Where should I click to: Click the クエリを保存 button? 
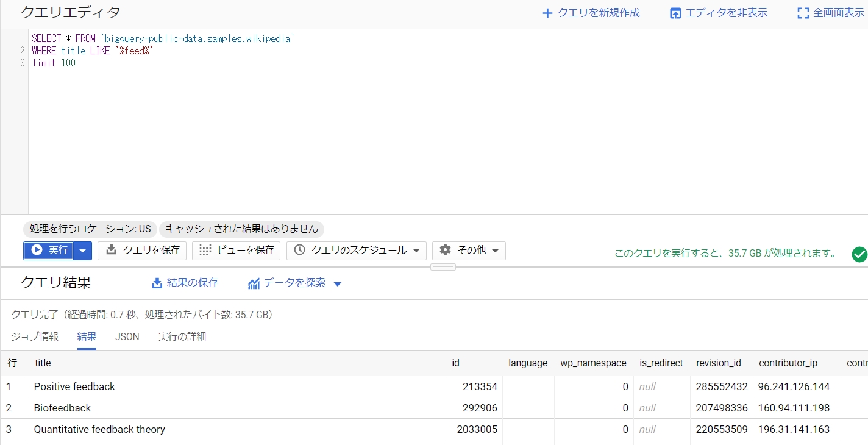pos(142,251)
